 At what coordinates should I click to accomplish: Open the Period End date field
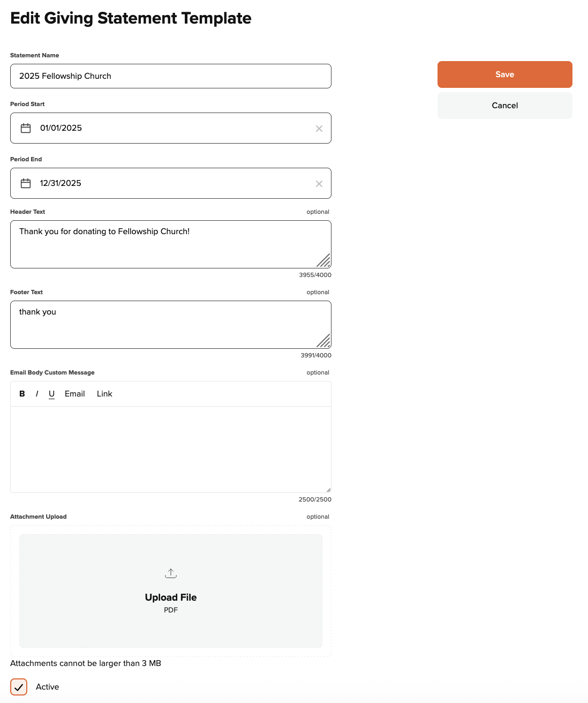pyautogui.click(x=170, y=183)
